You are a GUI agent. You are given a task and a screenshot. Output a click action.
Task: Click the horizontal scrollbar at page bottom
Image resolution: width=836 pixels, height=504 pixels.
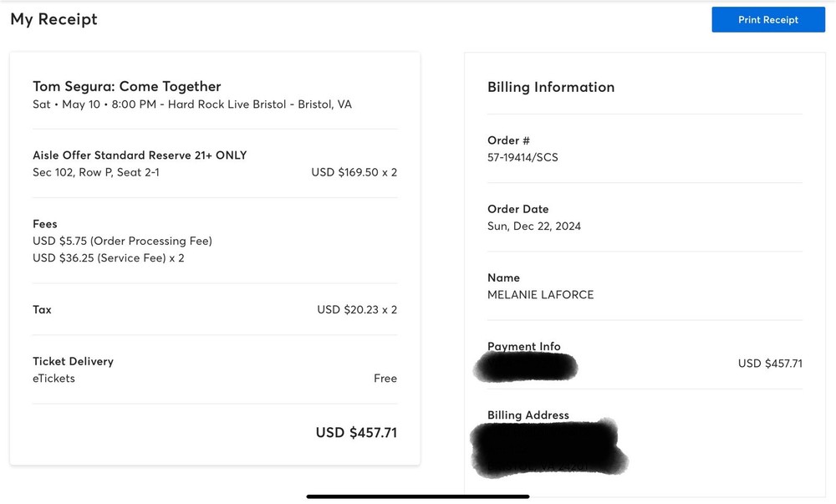click(417, 494)
